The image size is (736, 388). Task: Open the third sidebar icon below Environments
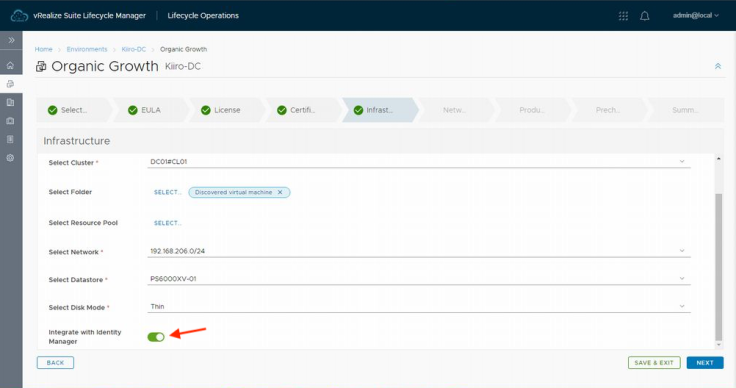(x=10, y=102)
